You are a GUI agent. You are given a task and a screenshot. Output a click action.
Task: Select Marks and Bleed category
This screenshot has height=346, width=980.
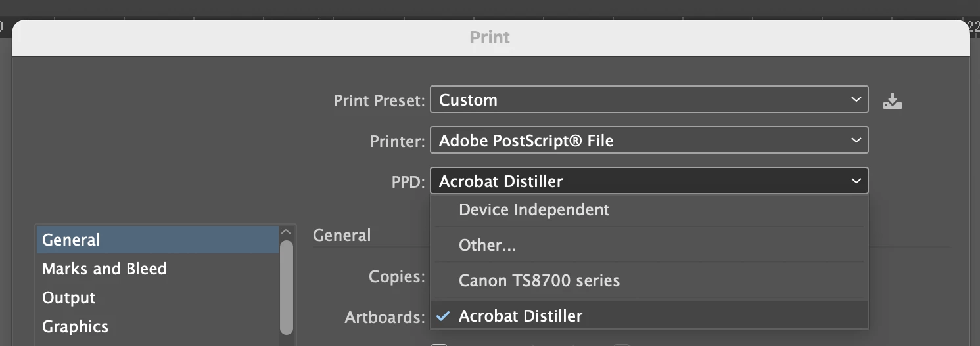coord(158,269)
